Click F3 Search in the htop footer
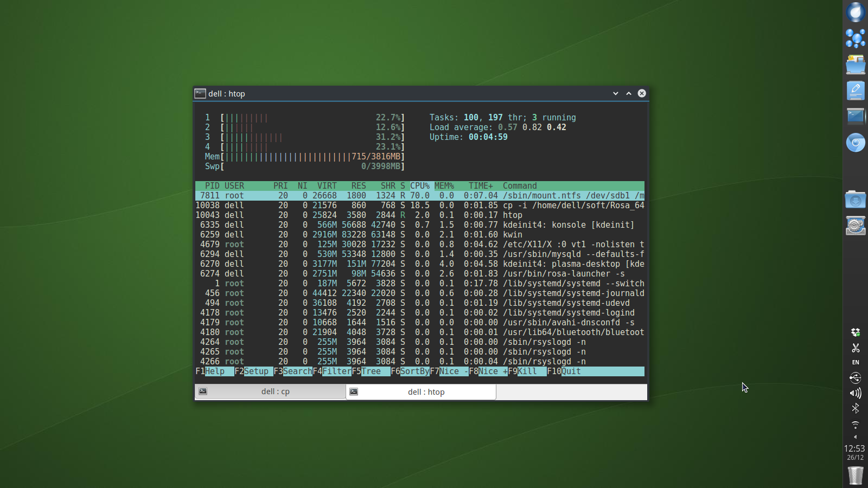 pyautogui.click(x=293, y=371)
